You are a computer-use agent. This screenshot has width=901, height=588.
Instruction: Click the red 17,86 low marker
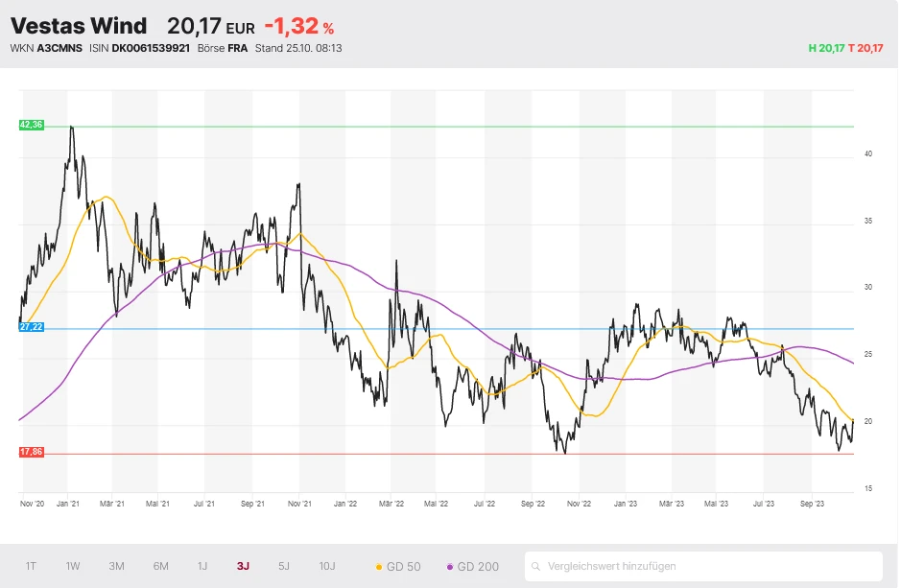coord(32,452)
